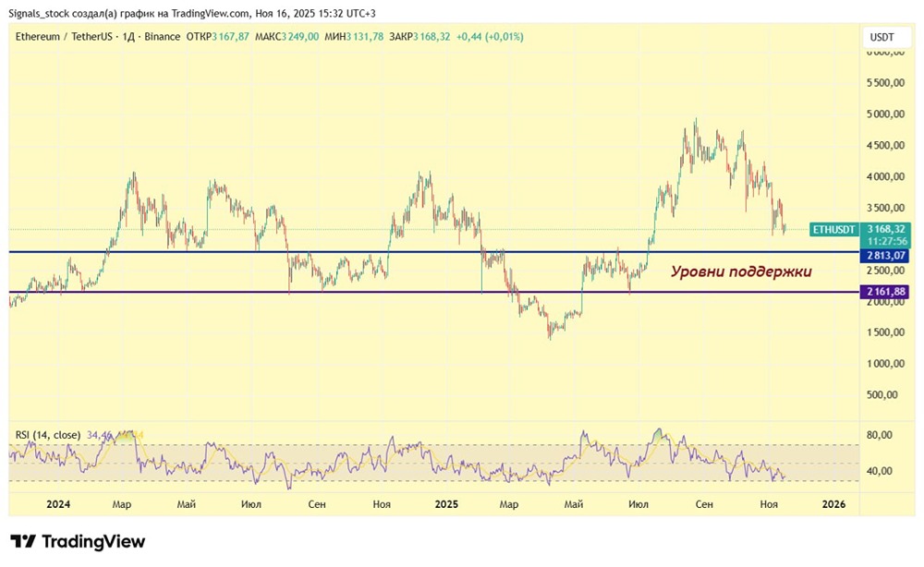Open the TradingView wordmark link
Viewport: 924px width, 567px height.
(x=93, y=542)
